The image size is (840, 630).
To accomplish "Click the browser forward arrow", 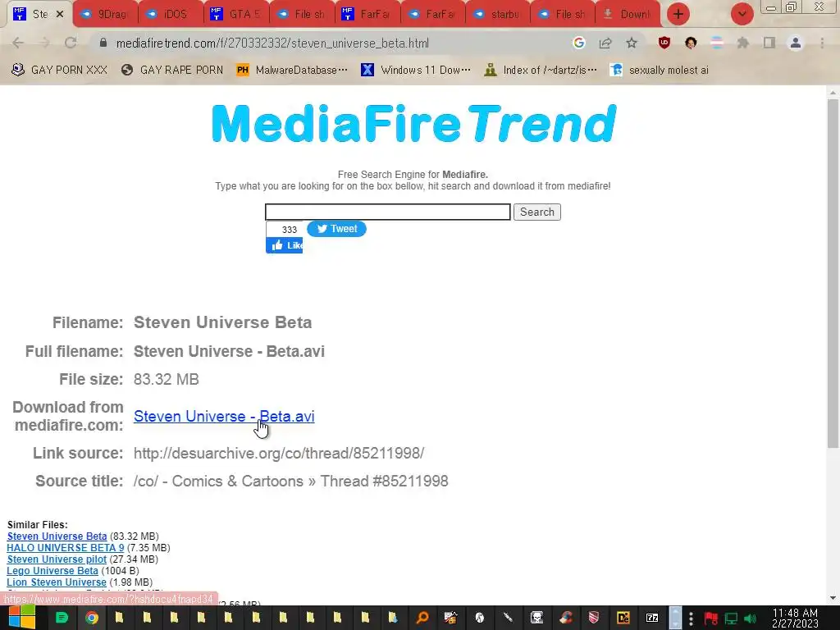I will (x=44, y=43).
